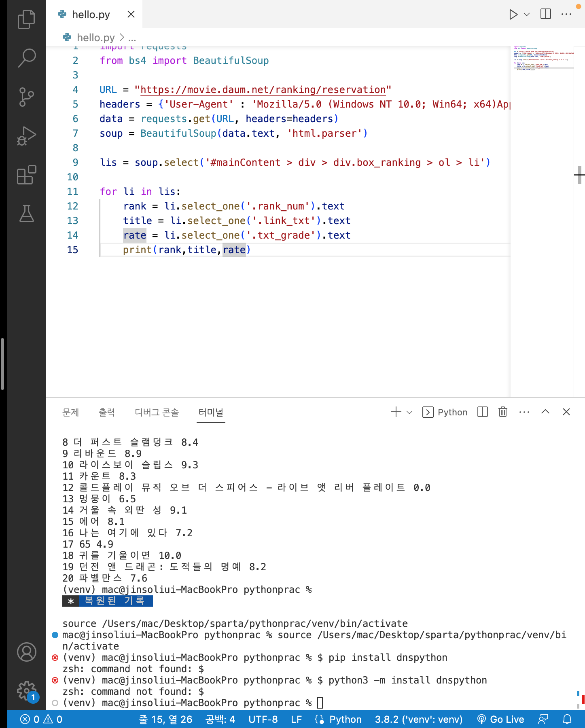Switch to the 디버그 콘솔 panel tab
Viewport: 585px width, 728px height.
(157, 412)
